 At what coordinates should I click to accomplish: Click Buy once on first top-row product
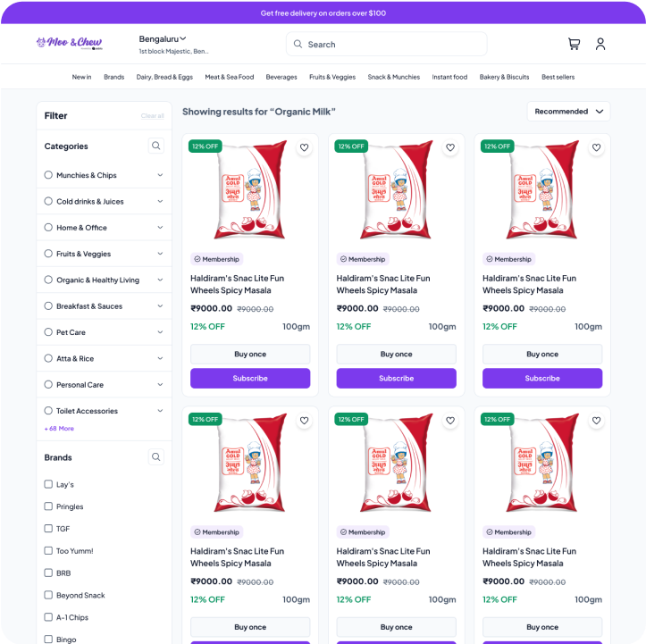click(x=250, y=354)
